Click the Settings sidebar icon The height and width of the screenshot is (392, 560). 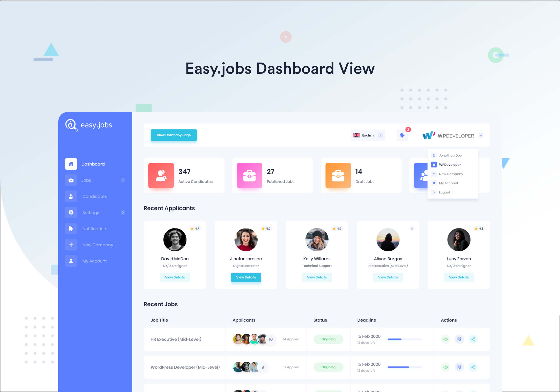[71, 212]
